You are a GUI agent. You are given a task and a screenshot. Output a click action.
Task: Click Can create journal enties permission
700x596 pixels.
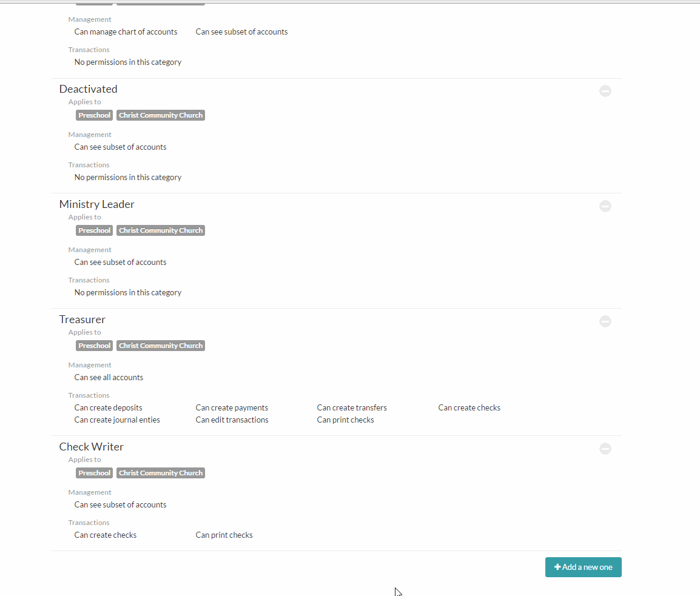coord(117,420)
